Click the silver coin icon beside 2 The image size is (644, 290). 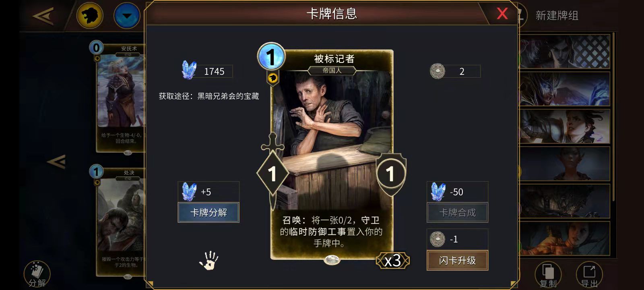tap(438, 71)
